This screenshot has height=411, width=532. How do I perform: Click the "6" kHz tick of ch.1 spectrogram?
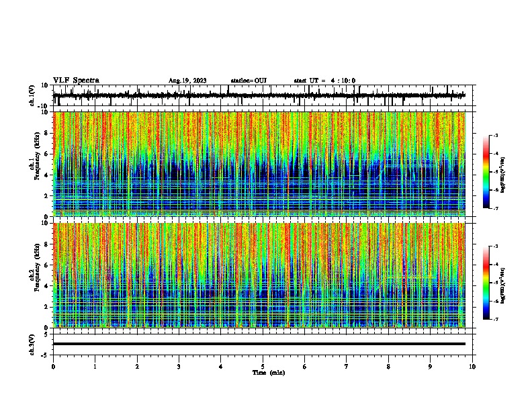coord(47,154)
